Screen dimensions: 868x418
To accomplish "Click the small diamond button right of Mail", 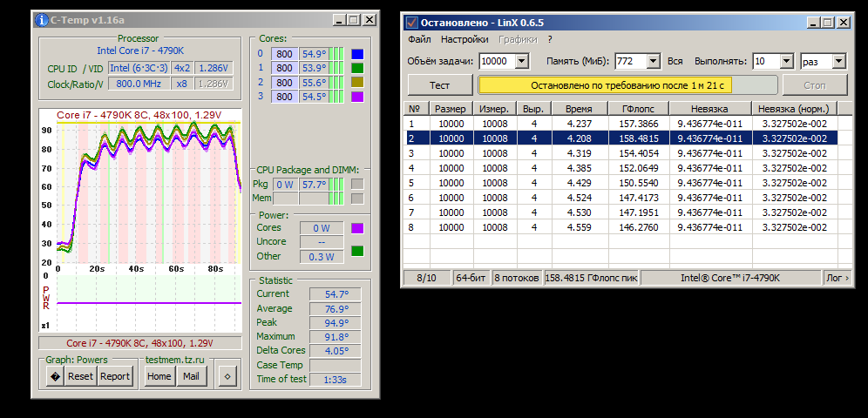I will tap(227, 376).
